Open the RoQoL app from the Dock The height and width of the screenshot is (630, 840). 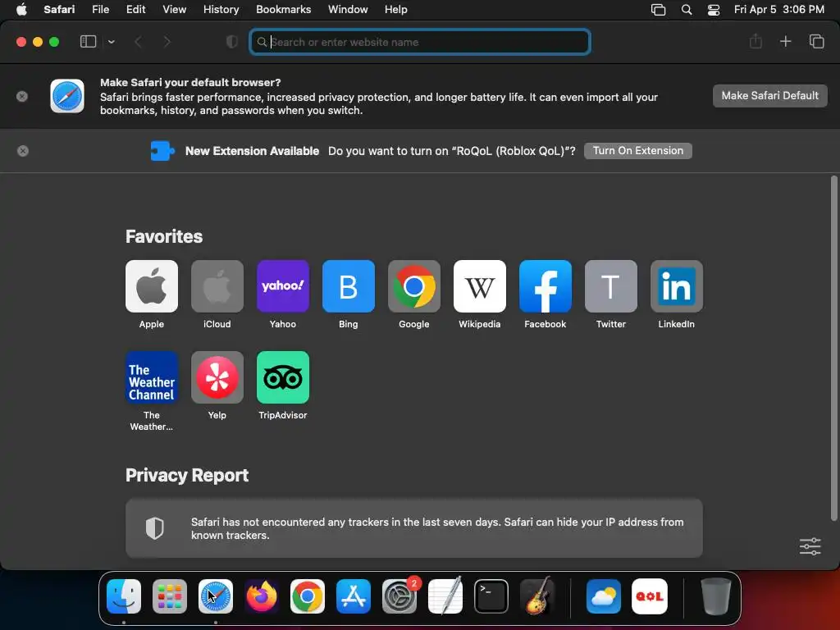point(650,596)
